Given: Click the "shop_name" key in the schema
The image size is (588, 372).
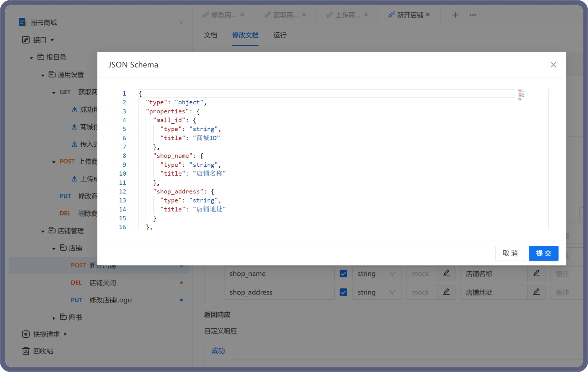Looking at the screenshot, I should 173,156.
